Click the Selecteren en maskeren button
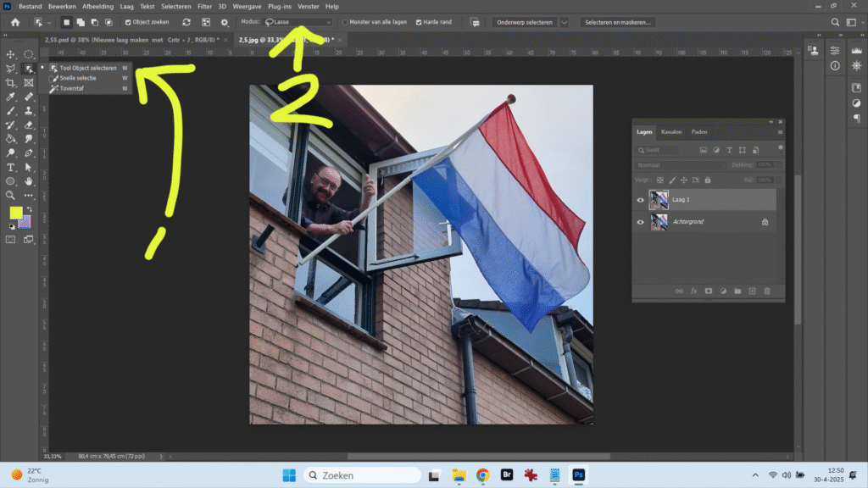868x488 pixels. (x=618, y=22)
